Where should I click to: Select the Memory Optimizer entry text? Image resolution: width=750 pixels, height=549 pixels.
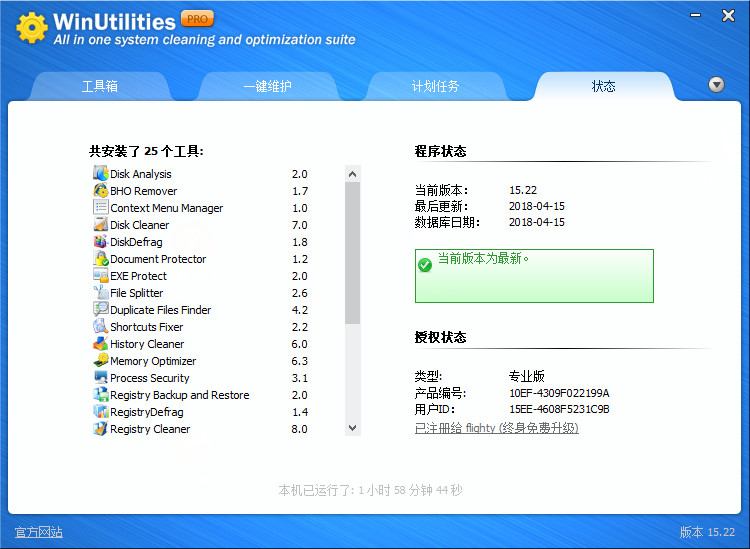[153, 361]
